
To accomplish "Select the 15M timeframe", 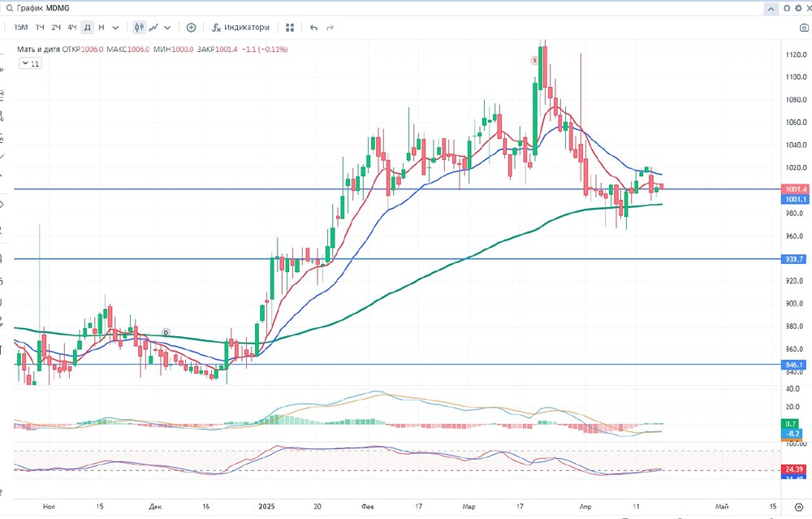I will pos(21,28).
